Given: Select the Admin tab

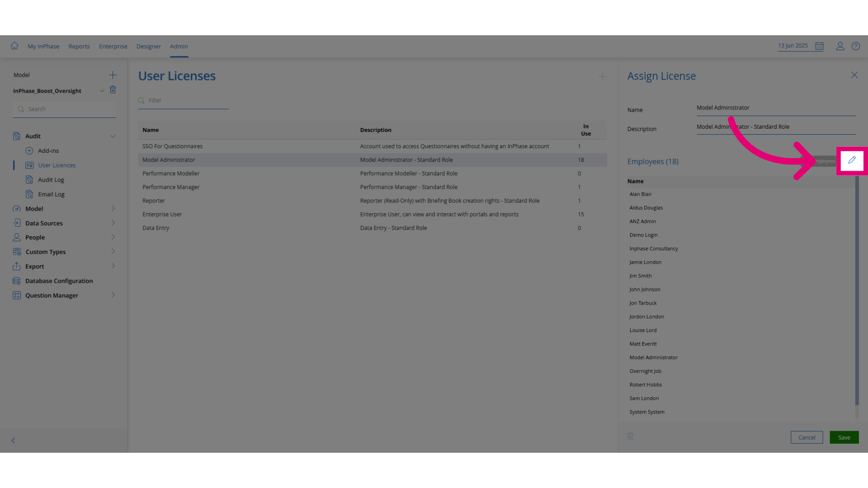Looking at the screenshot, I should [x=179, y=46].
